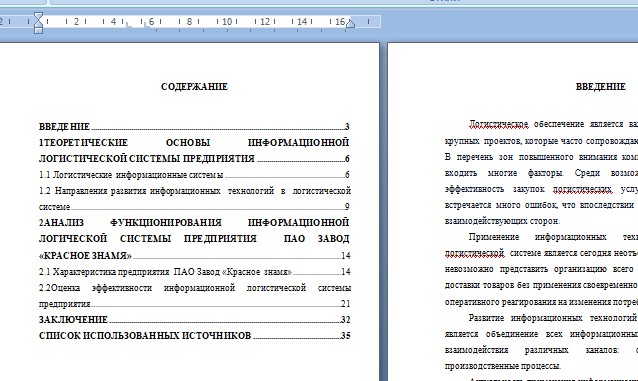
Task: Open the ВВЕДЕНИЕ table of contents entry
Action: [194, 127]
